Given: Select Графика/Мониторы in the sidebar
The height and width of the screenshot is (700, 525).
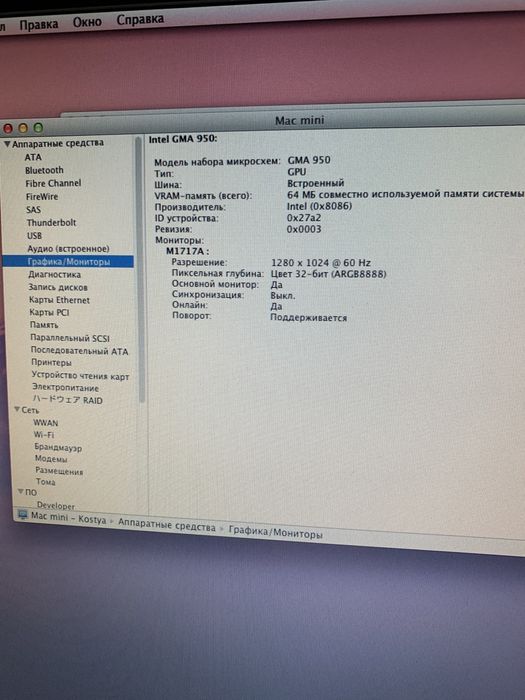Looking at the screenshot, I should (x=68, y=262).
